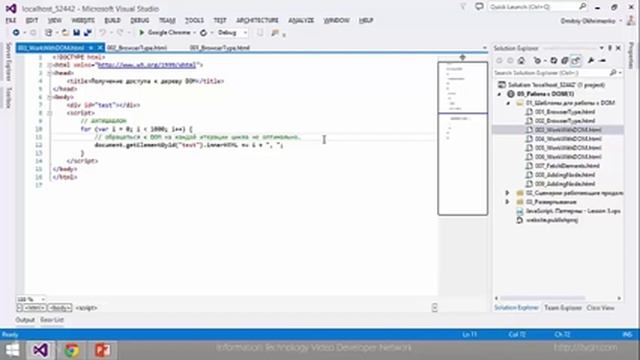Switch to the Team Explorer tab
The height and width of the screenshot is (360, 640).
point(563,308)
